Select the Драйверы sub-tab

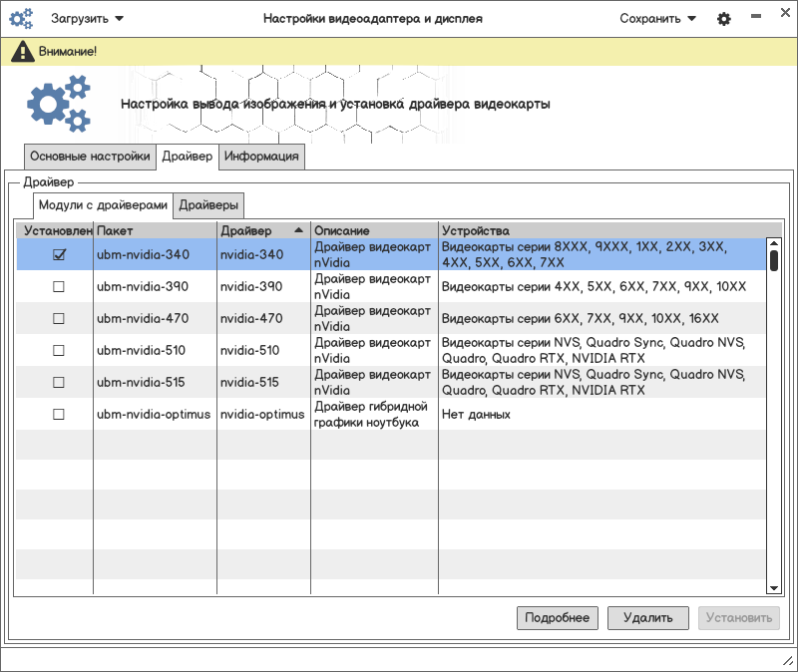pos(208,206)
